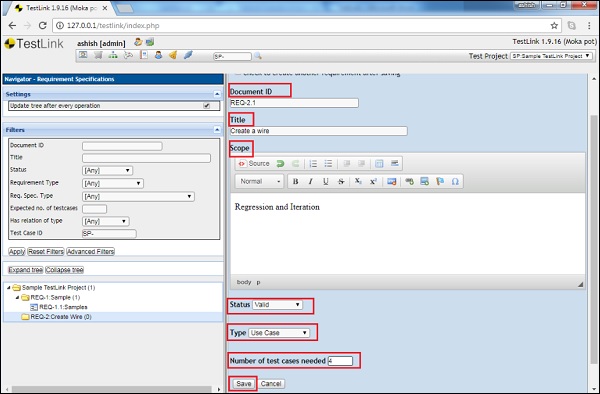Open the blue user management icon
600x394 pixels.
click(x=158, y=55)
